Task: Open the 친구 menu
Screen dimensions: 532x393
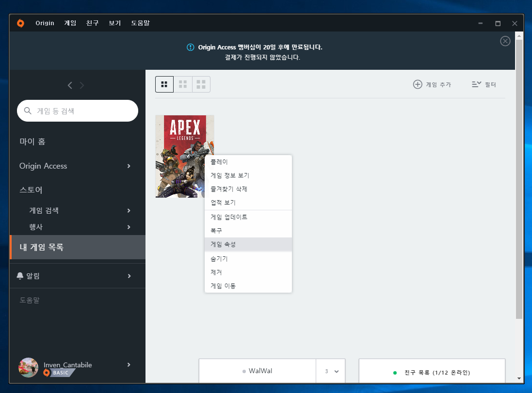Action: 92,23
